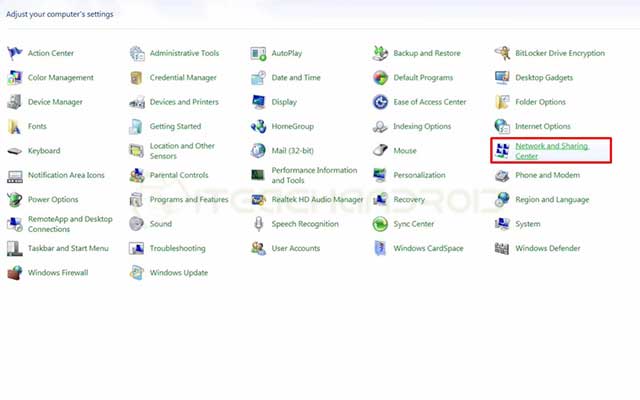Click the Color Management icon
640x400 pixels.
click(x=15, y=78)
